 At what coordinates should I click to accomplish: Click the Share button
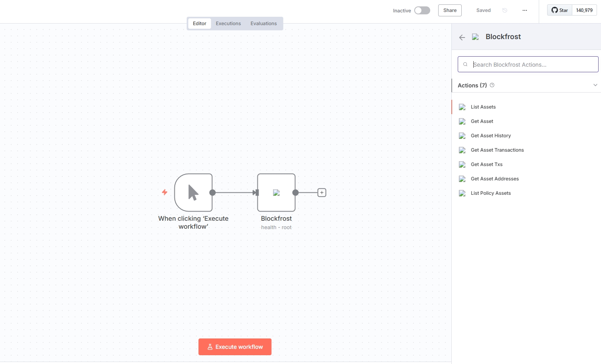click(450, 10)
